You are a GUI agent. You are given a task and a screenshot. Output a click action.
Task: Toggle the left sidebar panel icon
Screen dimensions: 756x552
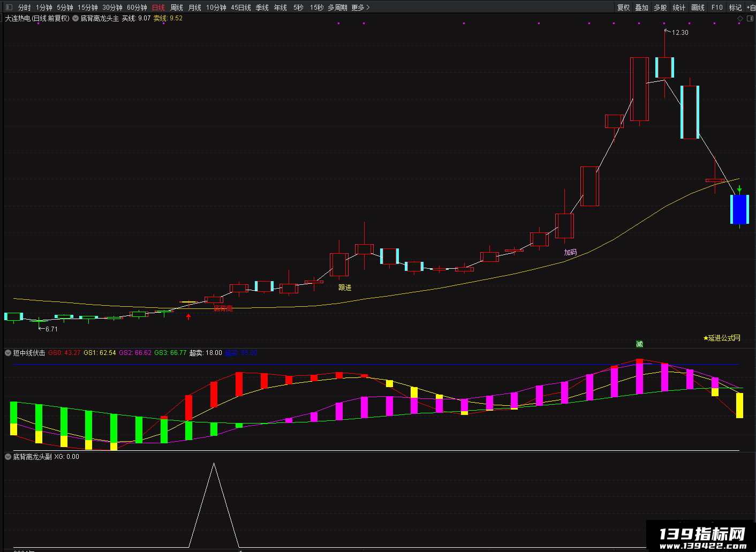coord(8,7)
